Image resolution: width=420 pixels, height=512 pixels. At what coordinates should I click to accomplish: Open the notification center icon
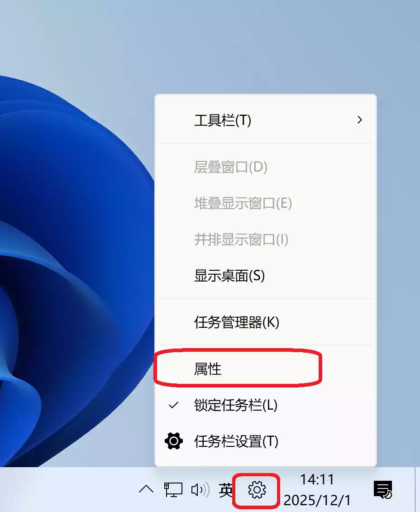(x=383, y=489)
